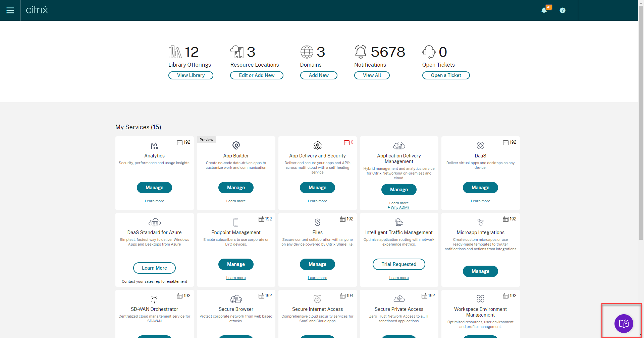The width and height of the screenshot is (644, 338).
Task: Open Learn more link under Files
Action: coord(317,278)
